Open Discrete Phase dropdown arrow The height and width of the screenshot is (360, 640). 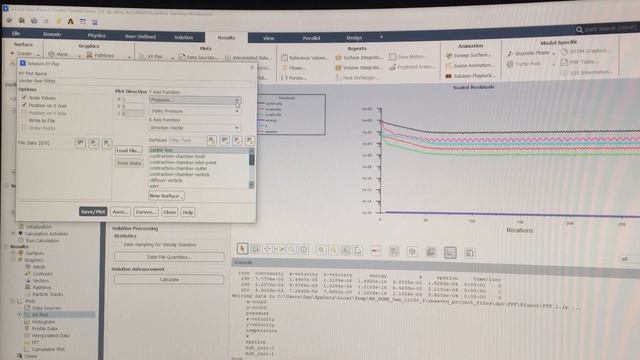click(553, 53)
